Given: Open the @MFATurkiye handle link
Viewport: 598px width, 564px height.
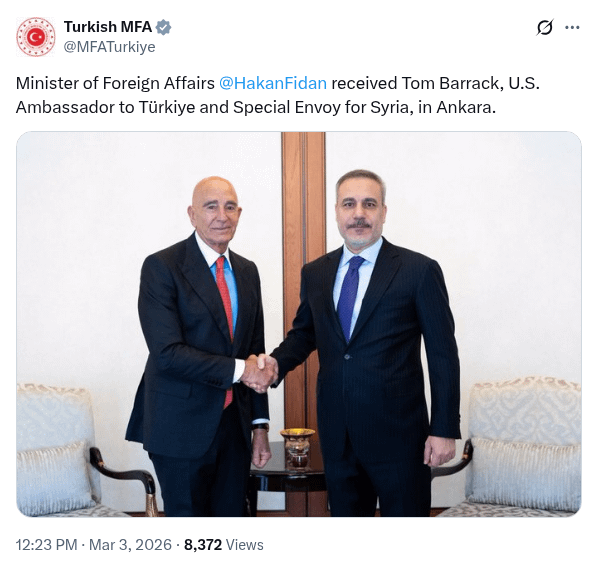Looking at the screenshot, I should (109, 47).
